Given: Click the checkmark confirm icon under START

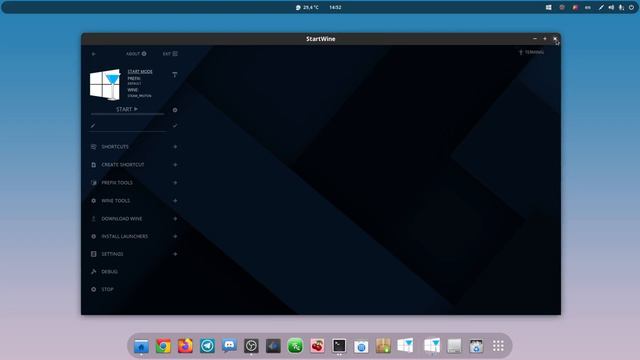Looking at the screenshot, I should (175, 126).
